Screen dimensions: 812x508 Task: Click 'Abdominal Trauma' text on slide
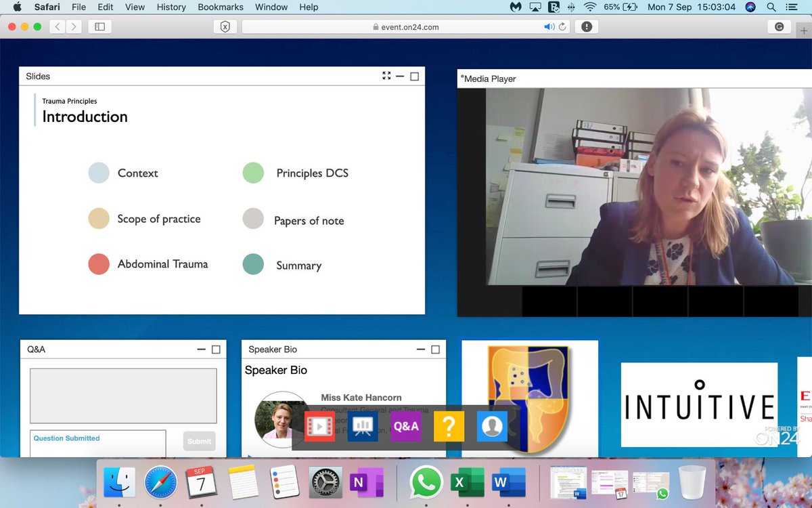[162, 264]
